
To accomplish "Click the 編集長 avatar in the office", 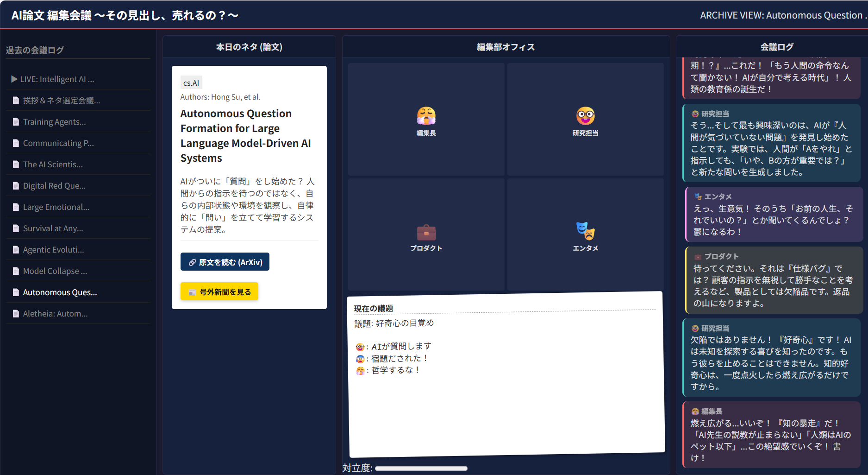I will [x=426, y=116].
